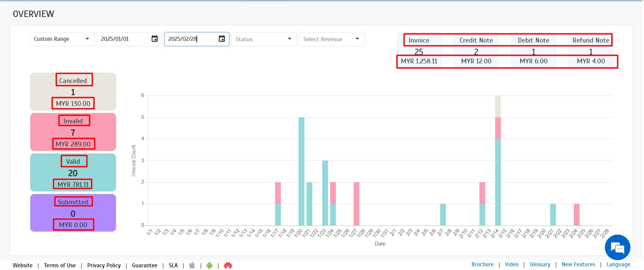Select the Invalid status card
Screen dimensions: 644x270
point(73,132)
